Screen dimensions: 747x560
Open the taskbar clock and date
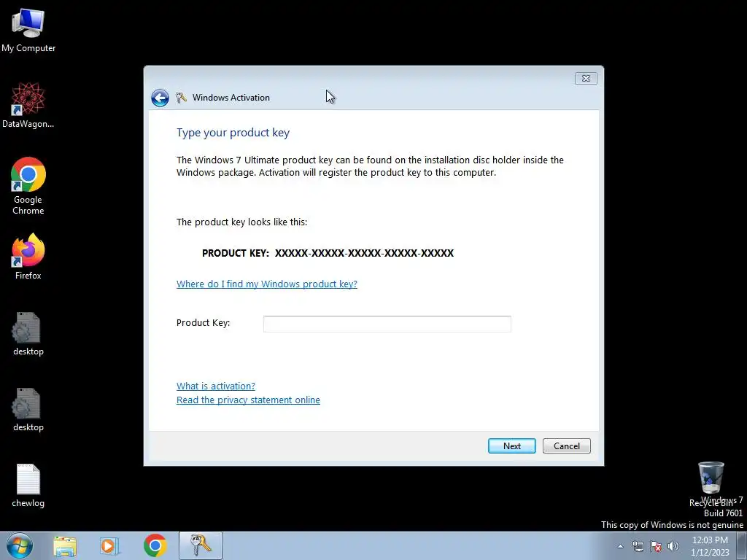tap(710, 546)
